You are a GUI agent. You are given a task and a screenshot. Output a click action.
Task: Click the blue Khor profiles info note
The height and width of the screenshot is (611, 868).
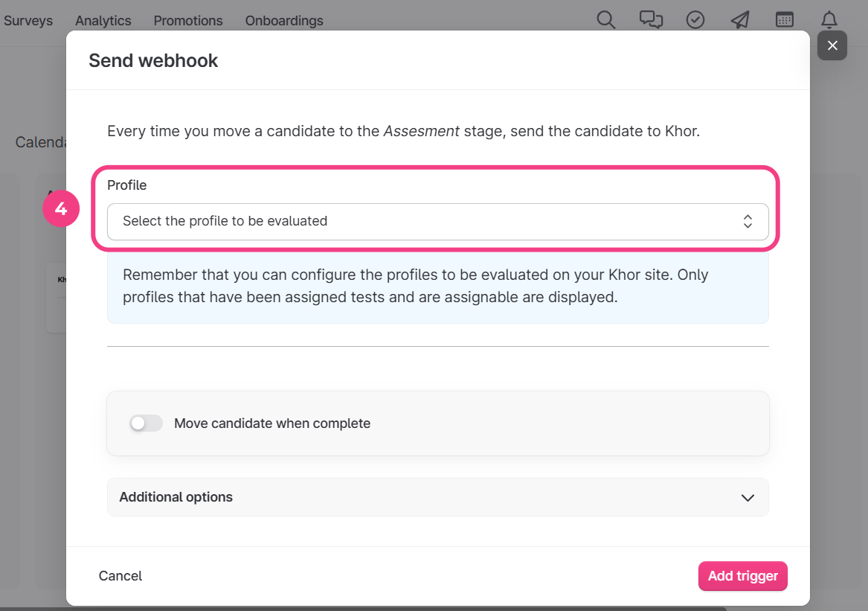(x=437, y=287)
